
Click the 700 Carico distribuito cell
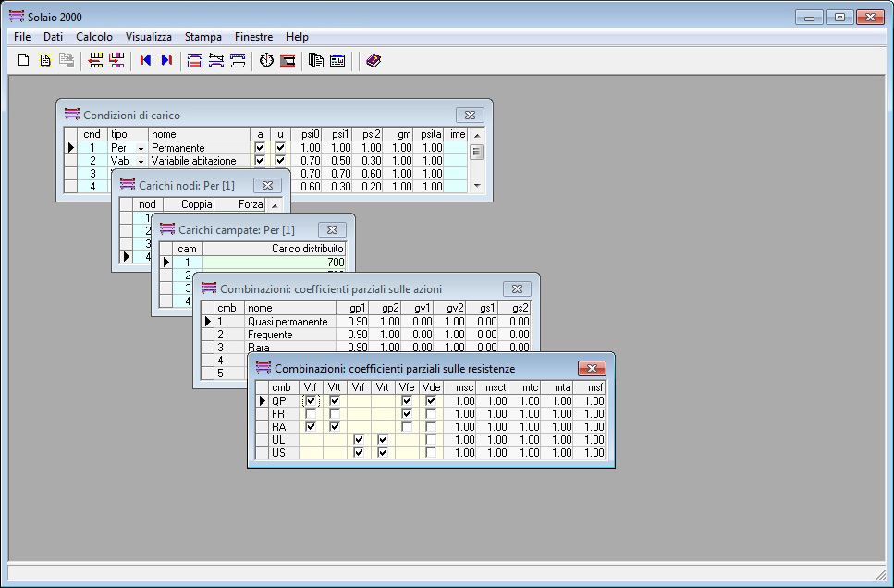[275, 263]
